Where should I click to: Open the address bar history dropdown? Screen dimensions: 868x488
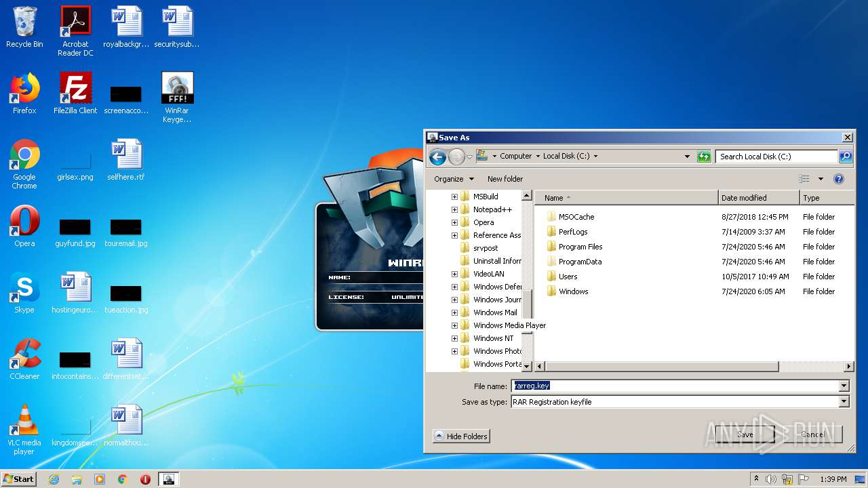tap(687, 157)
